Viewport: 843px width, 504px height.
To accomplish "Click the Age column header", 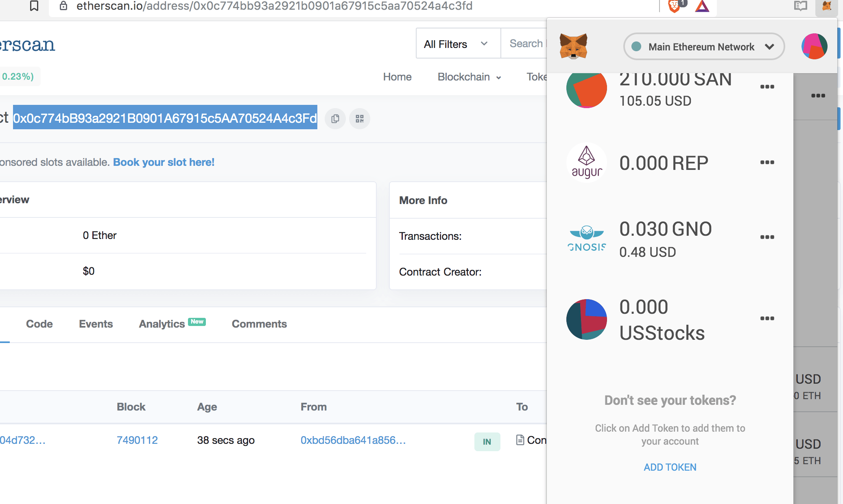I will (x=207, y=407).
